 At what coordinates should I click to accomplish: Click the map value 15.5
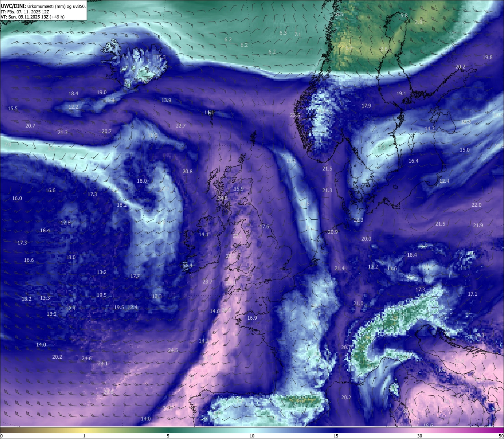click(13, 109)
